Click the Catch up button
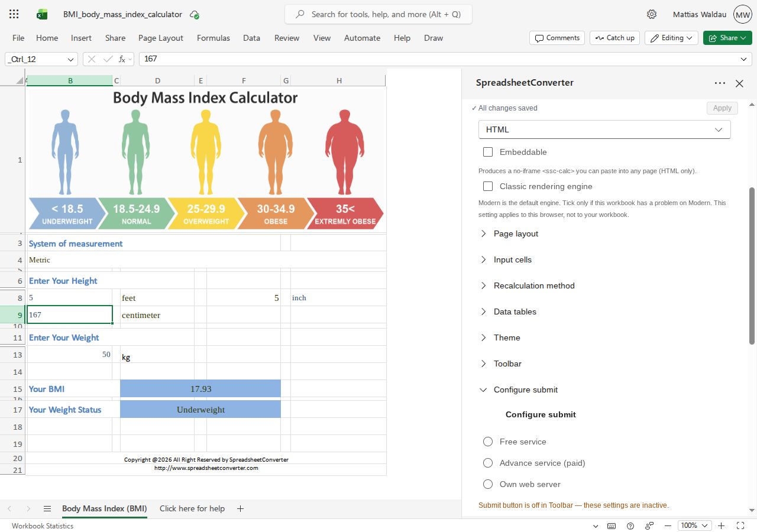The image size is (757, 532). (614, 38)
